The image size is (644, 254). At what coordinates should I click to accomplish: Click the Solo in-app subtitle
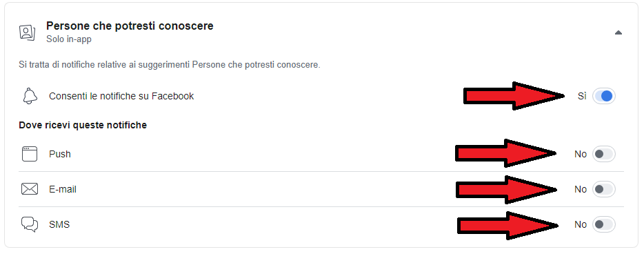[x=68, y=39]
